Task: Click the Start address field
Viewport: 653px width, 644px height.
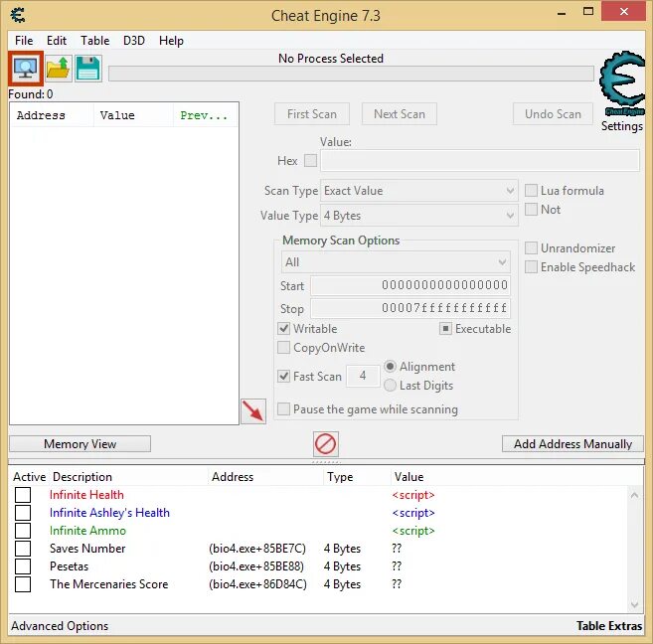Action: (410, 285)
